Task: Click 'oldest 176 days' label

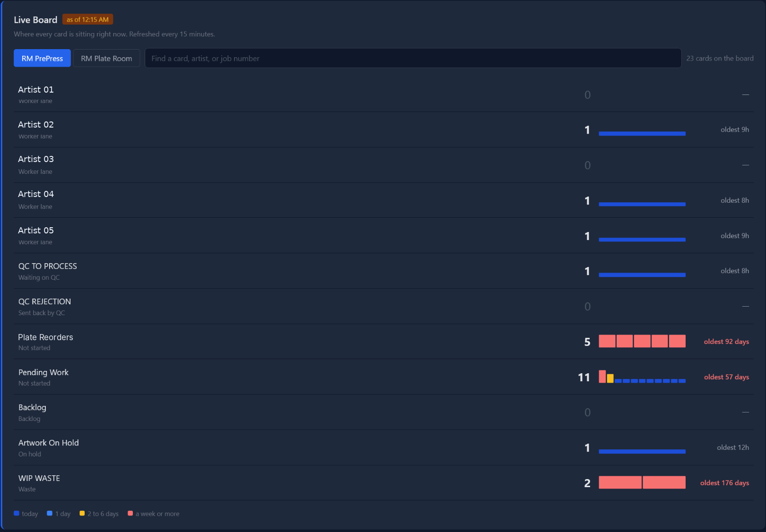Action: point(724,483)
